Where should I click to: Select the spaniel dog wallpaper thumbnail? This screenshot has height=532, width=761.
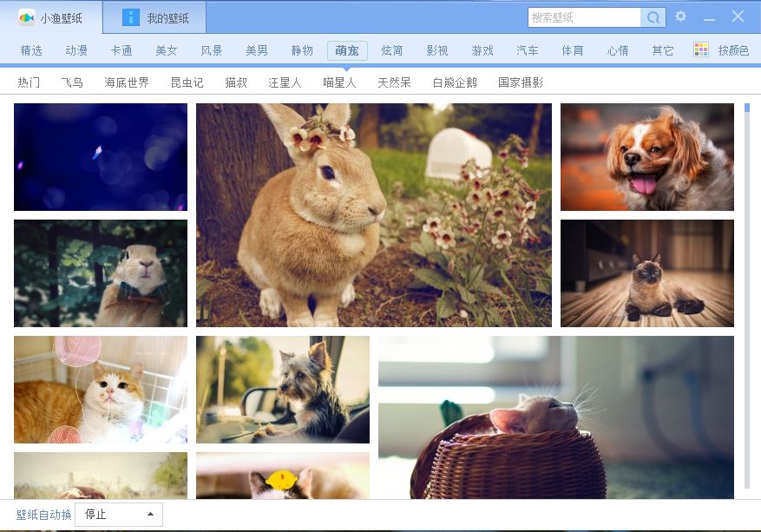[646, 157]
